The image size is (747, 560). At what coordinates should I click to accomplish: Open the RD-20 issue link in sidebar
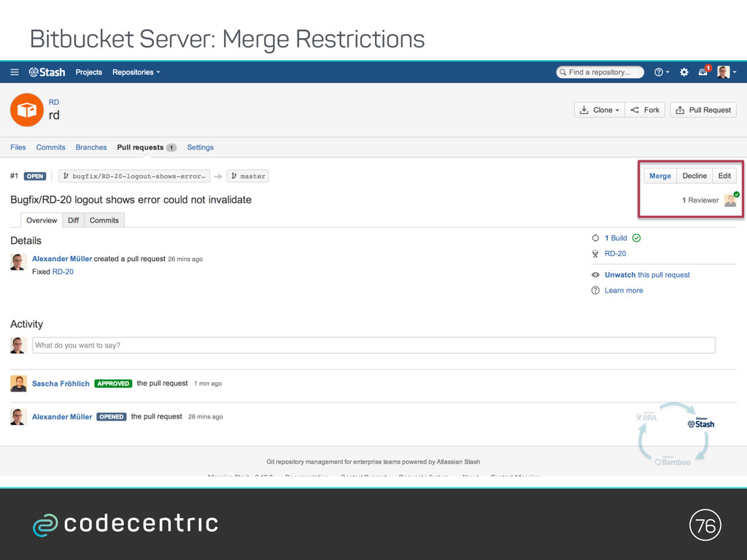pos(615,253)
